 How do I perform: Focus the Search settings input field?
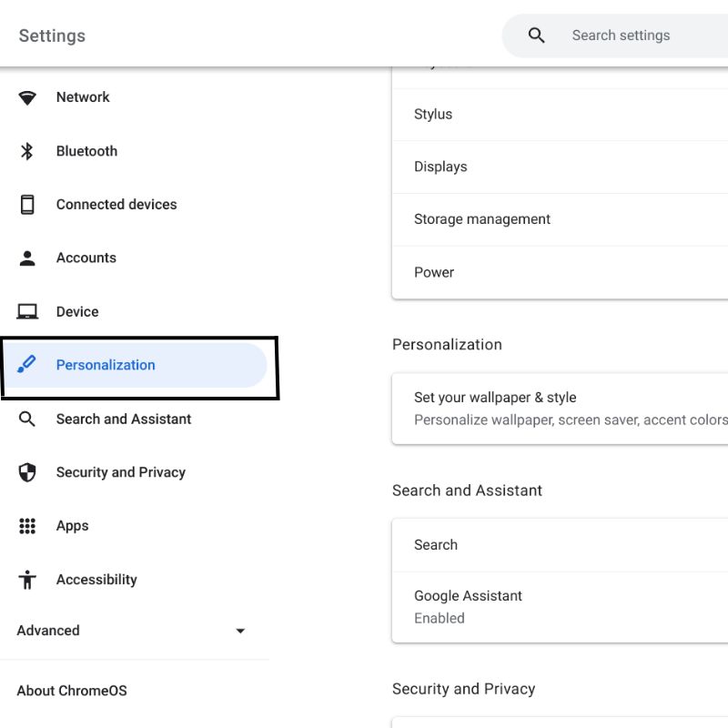coord(637,35)
